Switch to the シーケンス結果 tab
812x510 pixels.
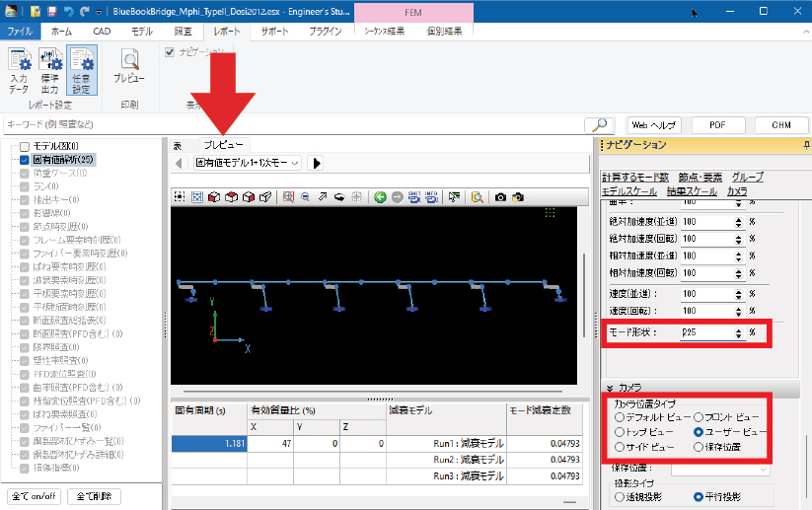click(384, 31)
